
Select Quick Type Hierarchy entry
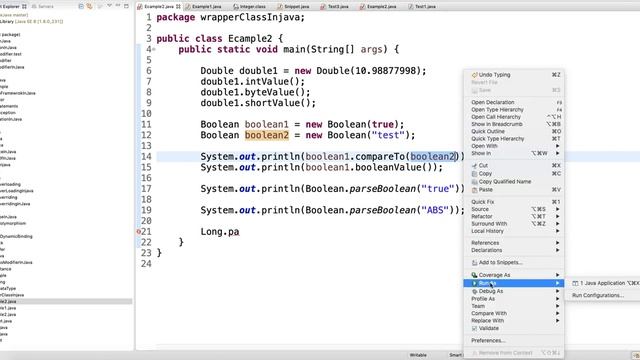click(514, 139)
